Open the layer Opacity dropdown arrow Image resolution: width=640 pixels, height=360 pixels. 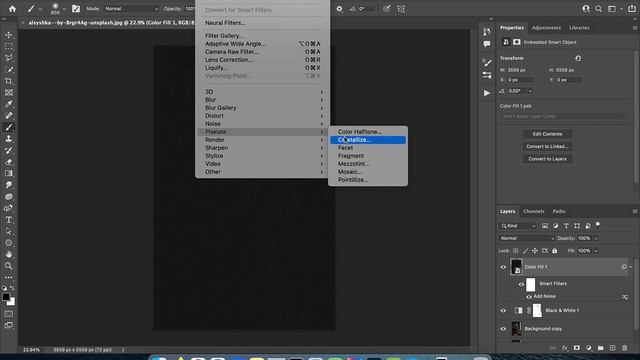coord(596,238)
